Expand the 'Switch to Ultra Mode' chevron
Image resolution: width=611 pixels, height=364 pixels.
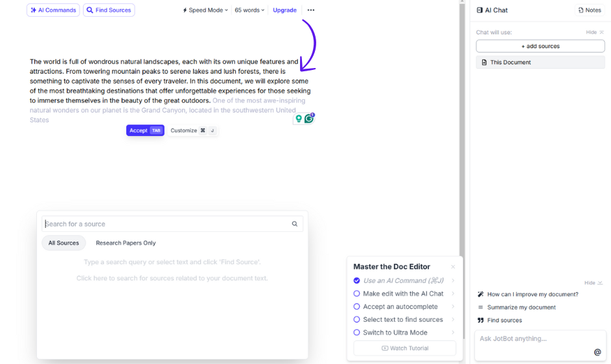coord(453,332)
